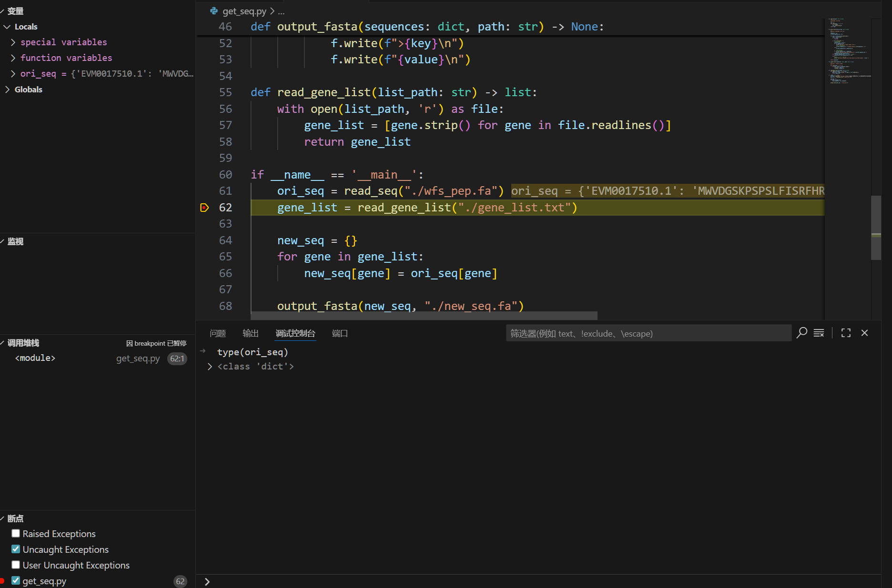
Task: Switch to the 端口 ports tab
Action: [x=340, y=333]
